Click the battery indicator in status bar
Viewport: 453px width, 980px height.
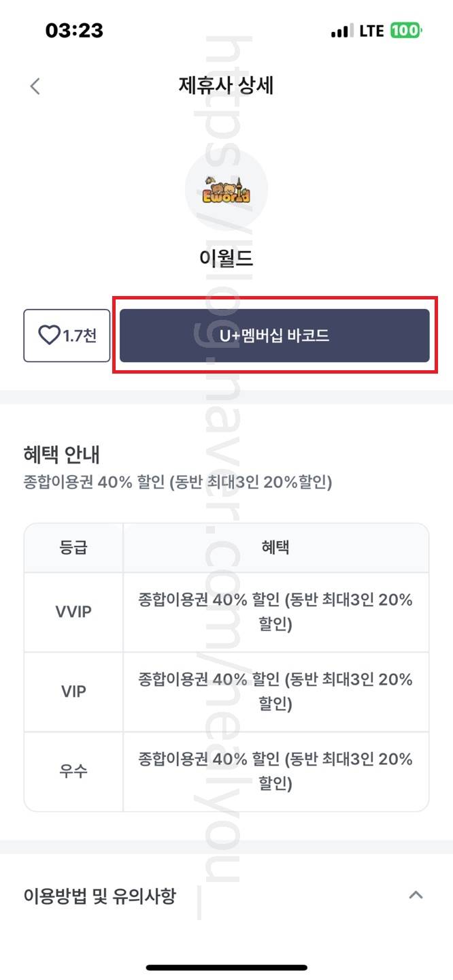pos(406,31)
